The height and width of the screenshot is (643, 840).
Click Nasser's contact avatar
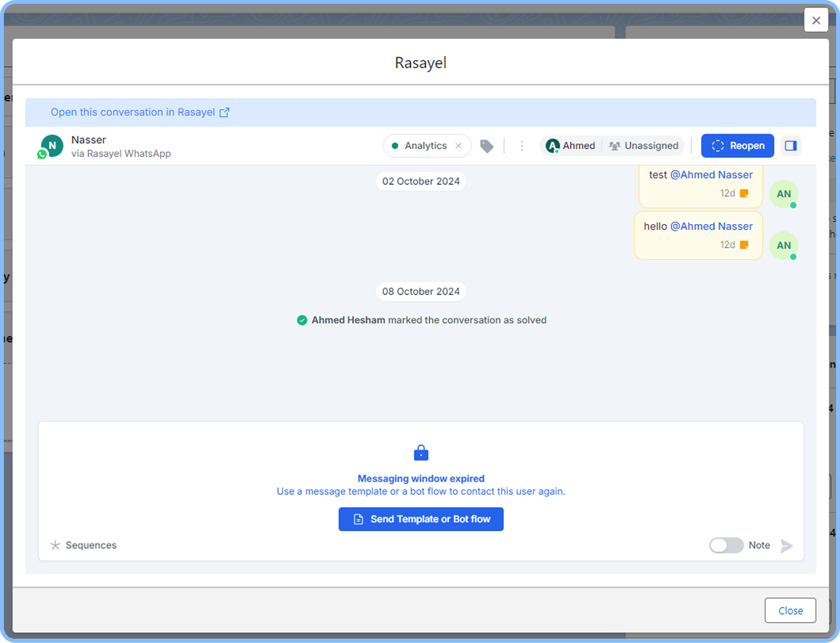pyautogui.click(x=52, y=146)
